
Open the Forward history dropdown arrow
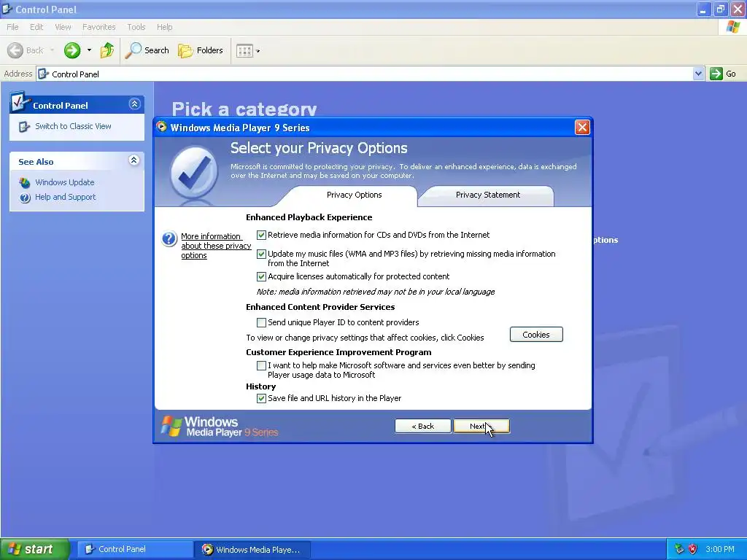(x=89, y=50)
